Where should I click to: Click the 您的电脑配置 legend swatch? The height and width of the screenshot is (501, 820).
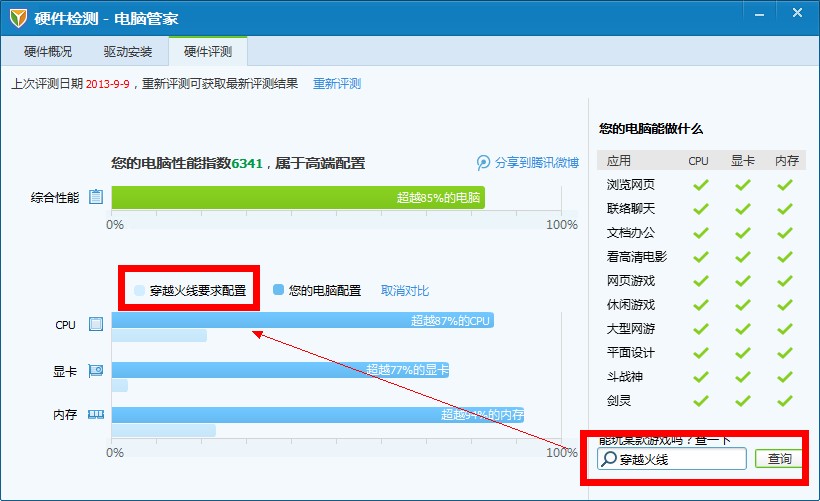279,290
